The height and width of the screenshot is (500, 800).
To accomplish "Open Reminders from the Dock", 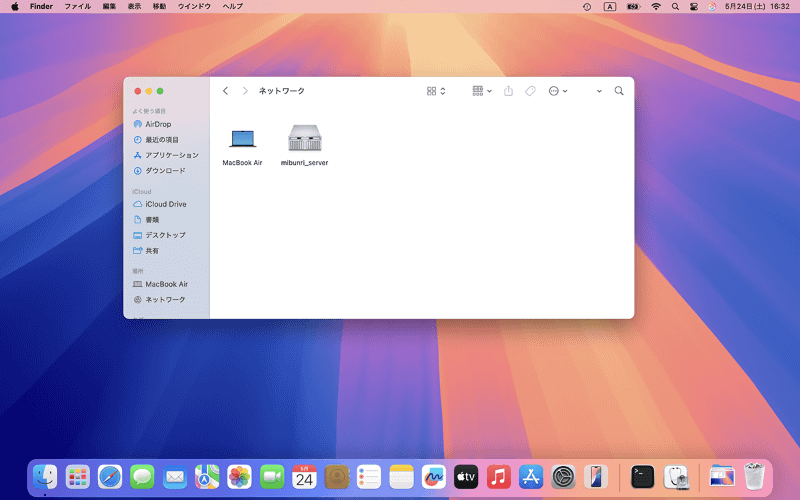I will [369, 478].
